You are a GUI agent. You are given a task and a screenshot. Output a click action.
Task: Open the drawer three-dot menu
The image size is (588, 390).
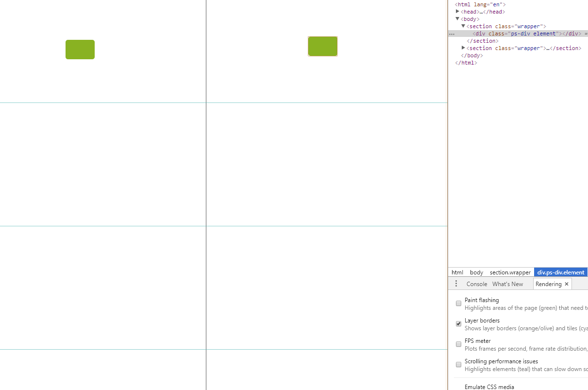tap(456, 283)
